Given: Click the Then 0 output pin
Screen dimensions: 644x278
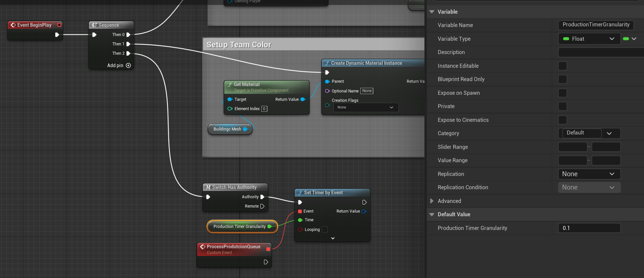Looking at the screenshot, I should (128, 35).
